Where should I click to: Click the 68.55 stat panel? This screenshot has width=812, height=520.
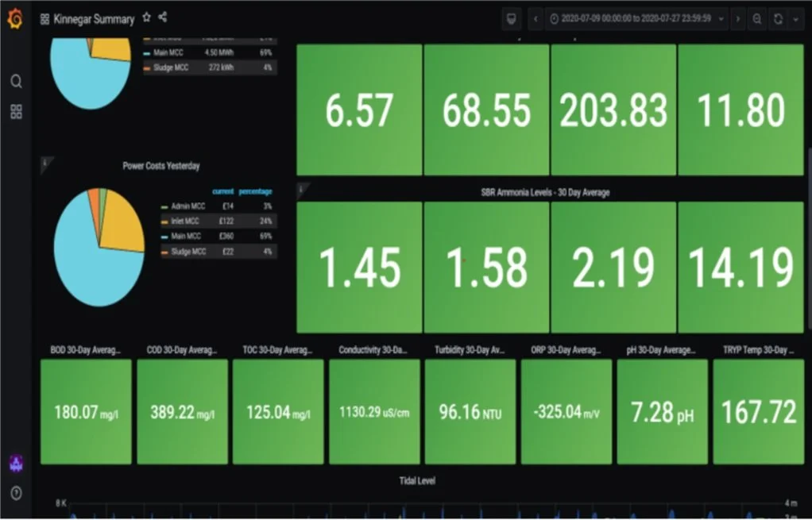click(486, 110)
